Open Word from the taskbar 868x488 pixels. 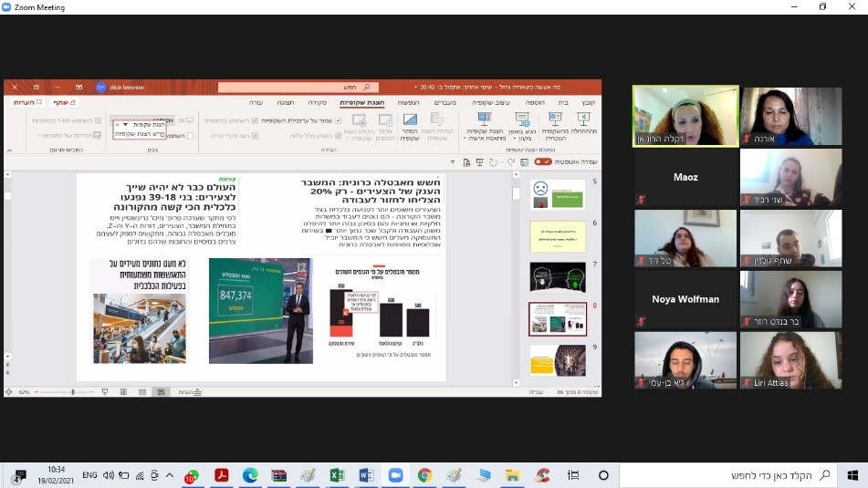[x=366, y=475]
